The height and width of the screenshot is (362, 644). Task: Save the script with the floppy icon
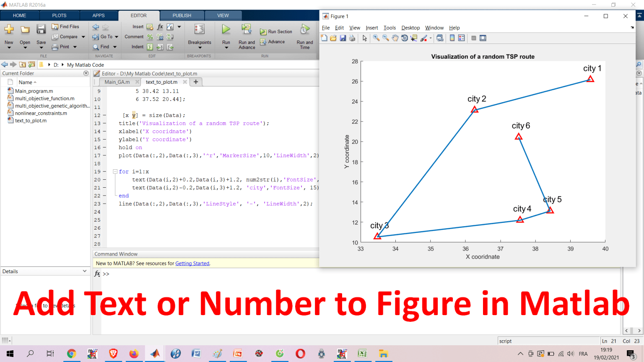point(41,30)
